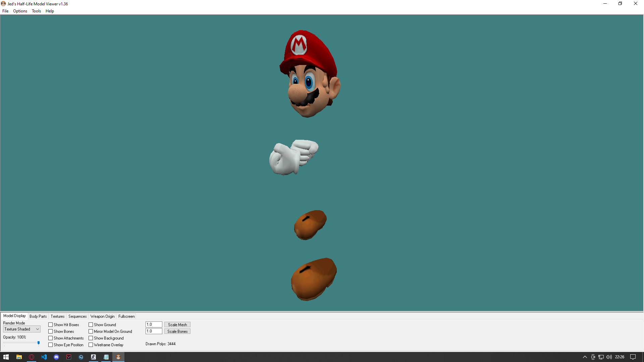Open the blue headset app taskbar icon

tap(81, 357)
